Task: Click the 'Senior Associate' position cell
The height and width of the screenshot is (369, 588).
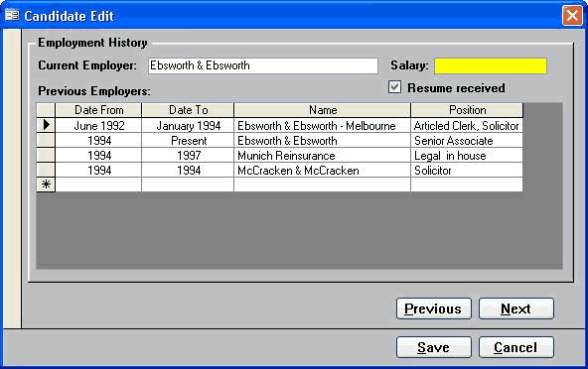Action: click(x=467, y=141)
